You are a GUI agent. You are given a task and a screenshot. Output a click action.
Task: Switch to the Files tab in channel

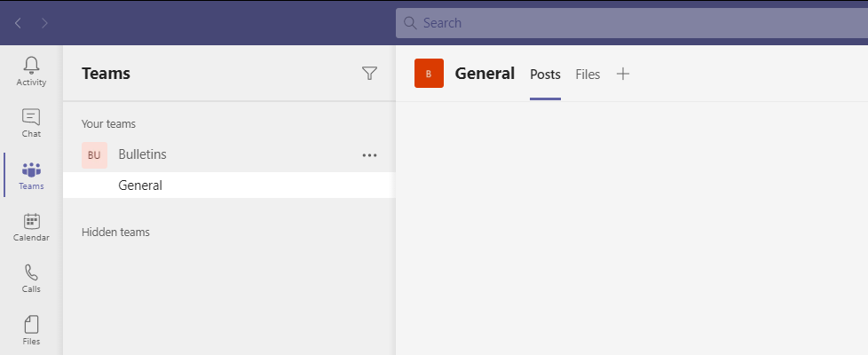[x=588, y=75]
